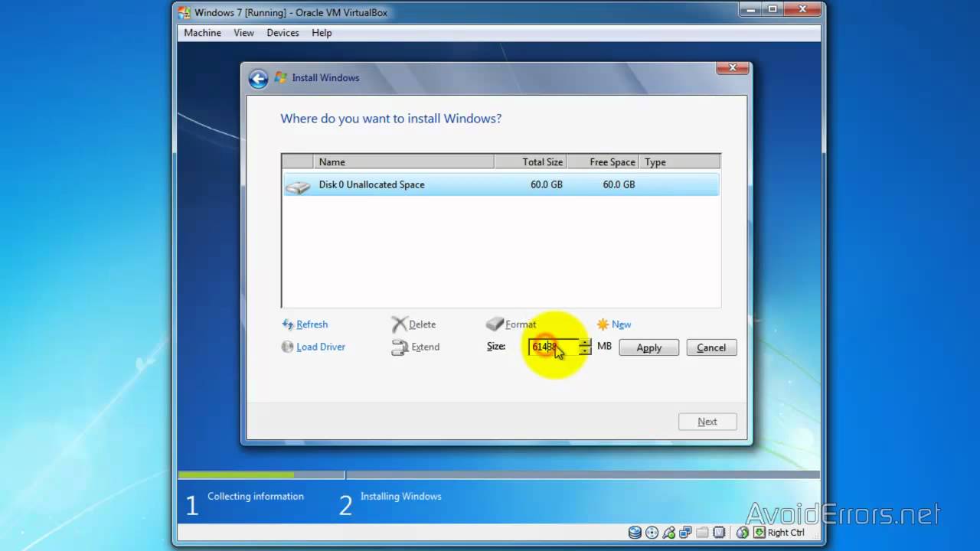Click the network adapters status icon
Screen dimensions: 980x551
pyautogui.click(x=685, y=533)
